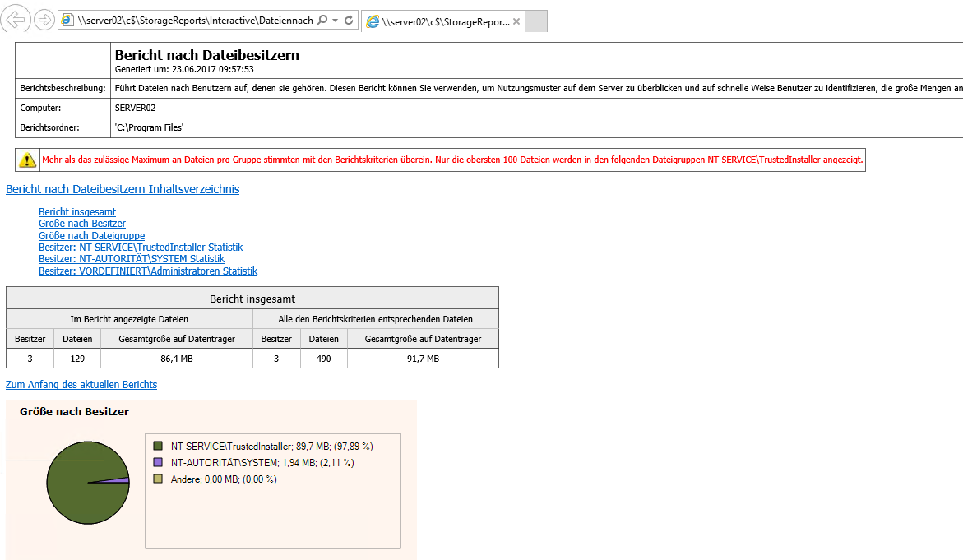Go to the 'Größe nach Besitzer' link
The width and height of the screenshot is (963, 560).
coord(82,224)
